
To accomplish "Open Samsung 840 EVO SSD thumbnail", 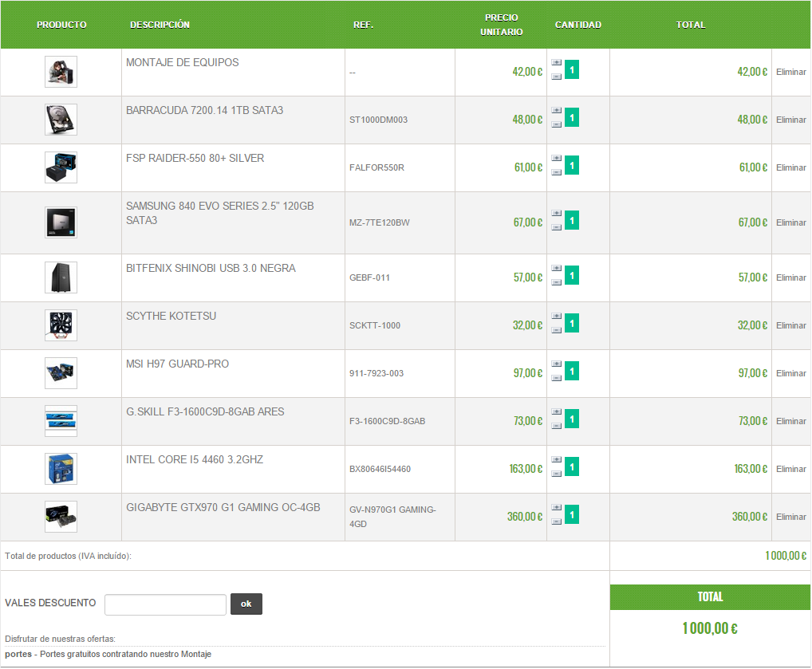I will coord(61,222).
